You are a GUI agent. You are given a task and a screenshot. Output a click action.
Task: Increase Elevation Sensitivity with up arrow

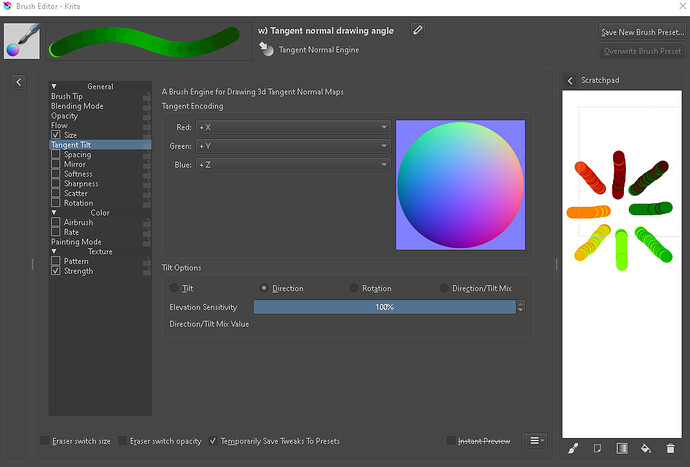click(521, 304)
